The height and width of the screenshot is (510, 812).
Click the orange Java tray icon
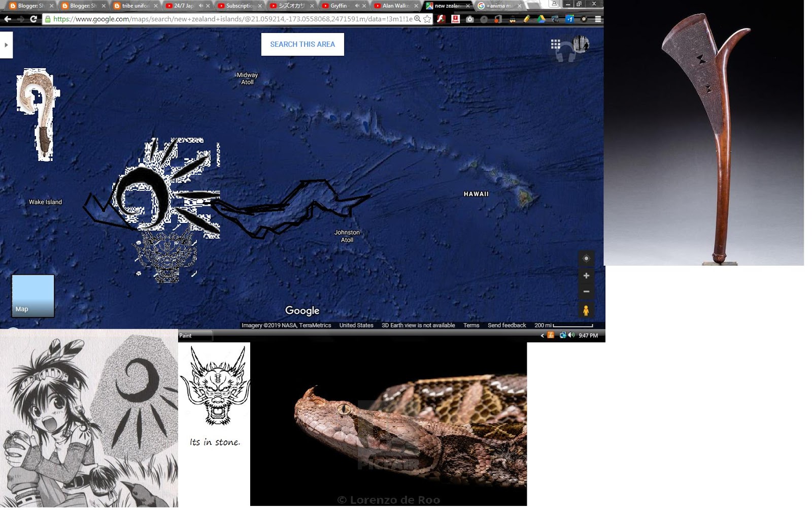coord(551,335)
